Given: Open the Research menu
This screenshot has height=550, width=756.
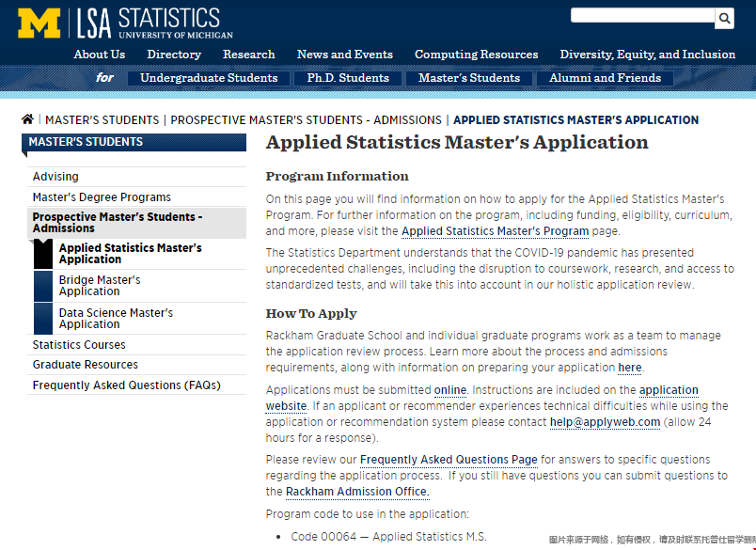Looking at the screenshot, I should click(249, 55).
